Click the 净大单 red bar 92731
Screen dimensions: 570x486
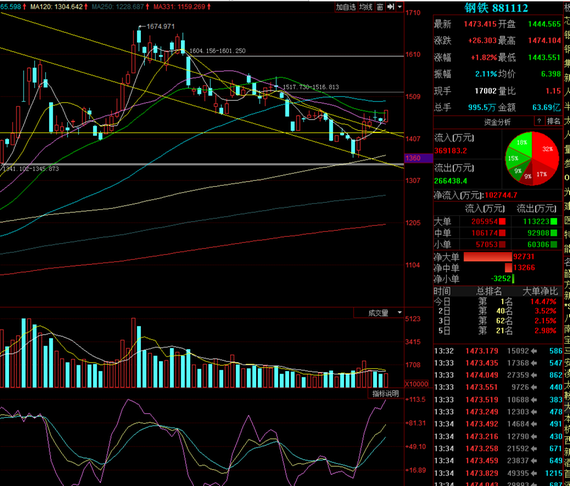(487, 257)
